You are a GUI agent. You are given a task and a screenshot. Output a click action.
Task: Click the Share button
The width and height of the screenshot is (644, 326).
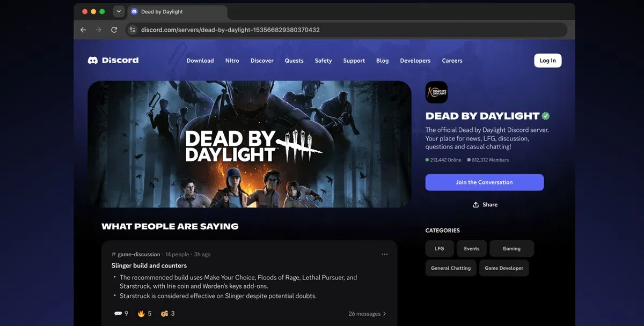[485, 205]
